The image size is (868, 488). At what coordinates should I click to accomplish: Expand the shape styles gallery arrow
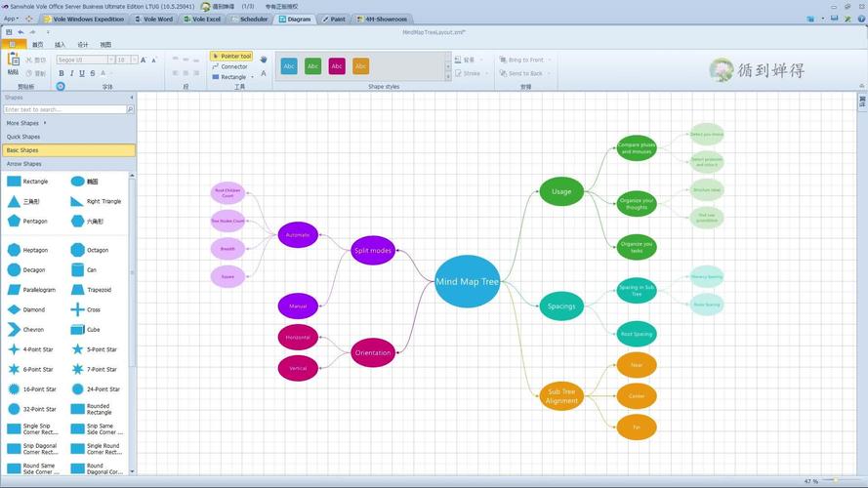click(x=448, y=77)
